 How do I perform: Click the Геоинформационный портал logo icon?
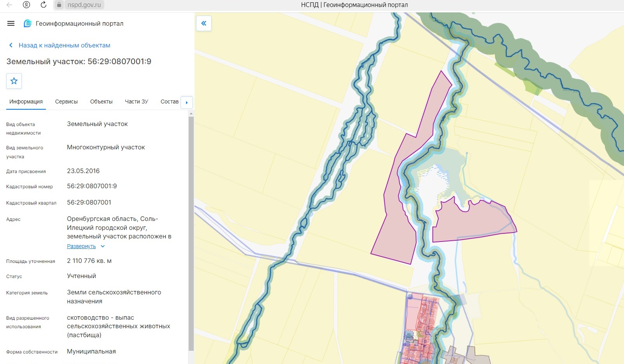[x=28, y=23]
